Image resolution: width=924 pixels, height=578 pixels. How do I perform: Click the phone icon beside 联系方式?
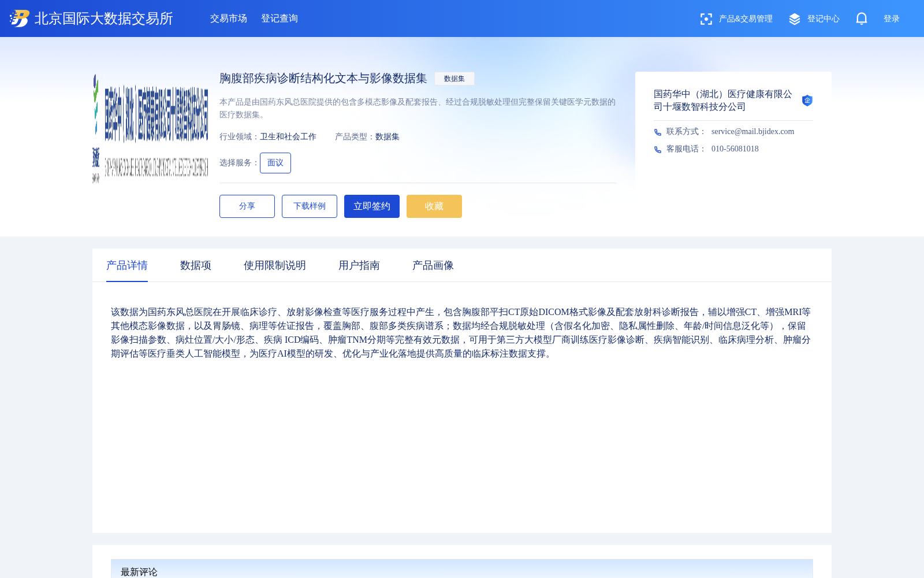click(658, 132)
